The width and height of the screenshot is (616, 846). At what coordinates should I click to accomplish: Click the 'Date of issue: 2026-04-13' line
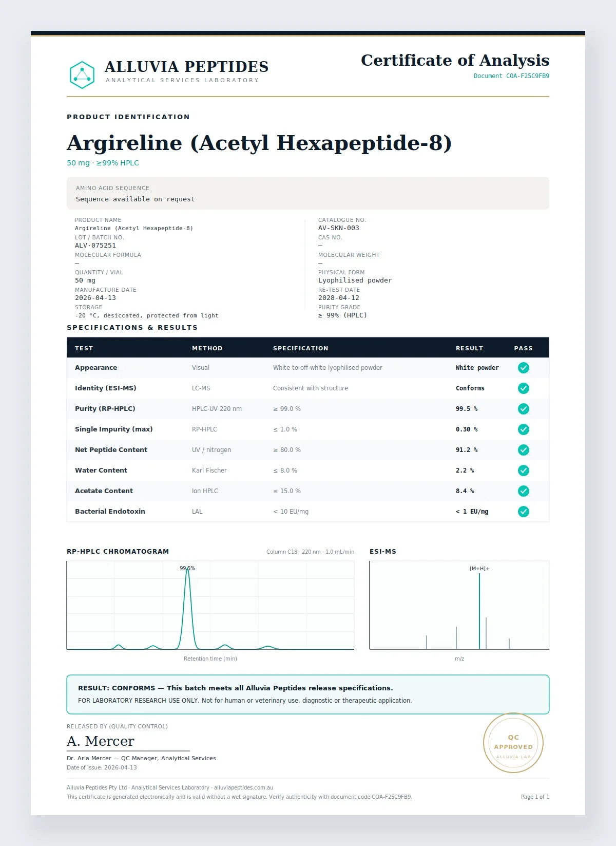coord(102,767)
